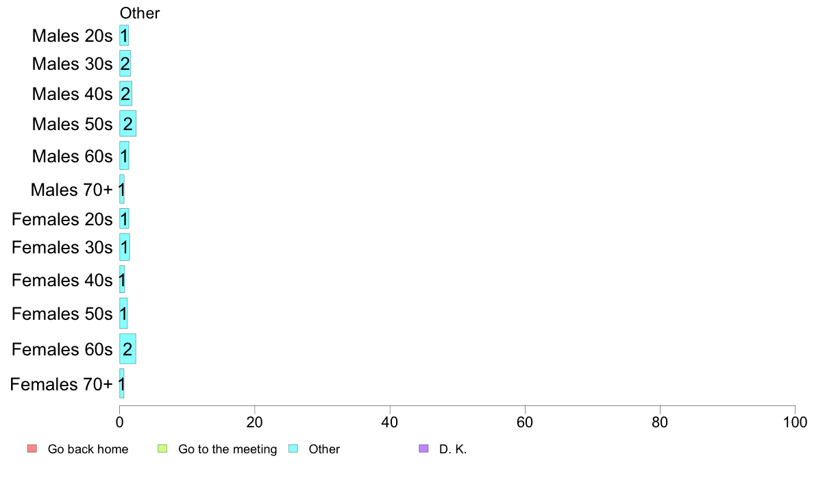Click the Males 70+ bar
The height and width of the screenshot is (504, 814).
(122, 189)
